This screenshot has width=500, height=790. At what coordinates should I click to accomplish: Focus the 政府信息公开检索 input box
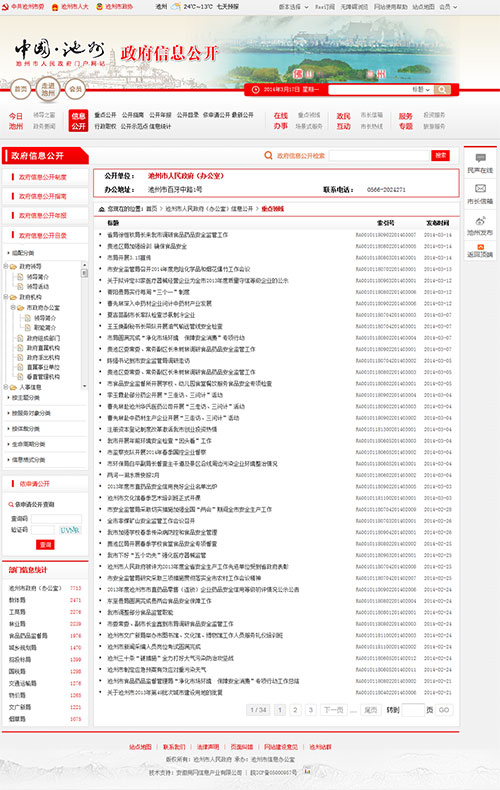(379, 156)
